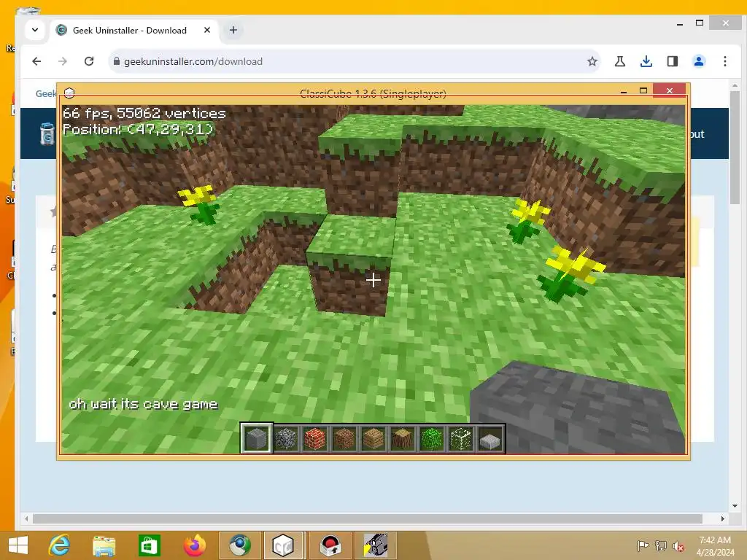Close the Geek Uninstaller tab
The width and height of the screenshot is (747, 560).
click(x=207, y=30)
